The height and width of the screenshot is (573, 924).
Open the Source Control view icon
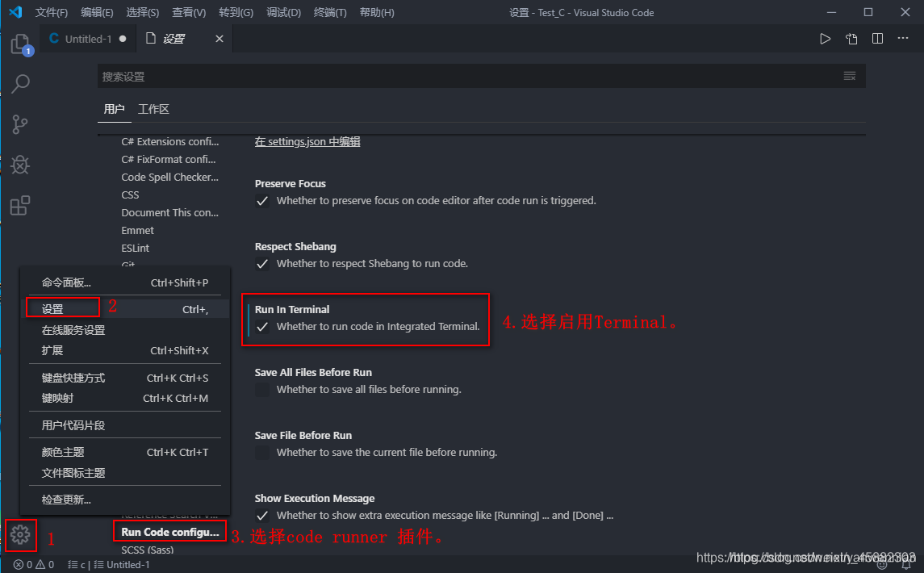pos(20,124)
